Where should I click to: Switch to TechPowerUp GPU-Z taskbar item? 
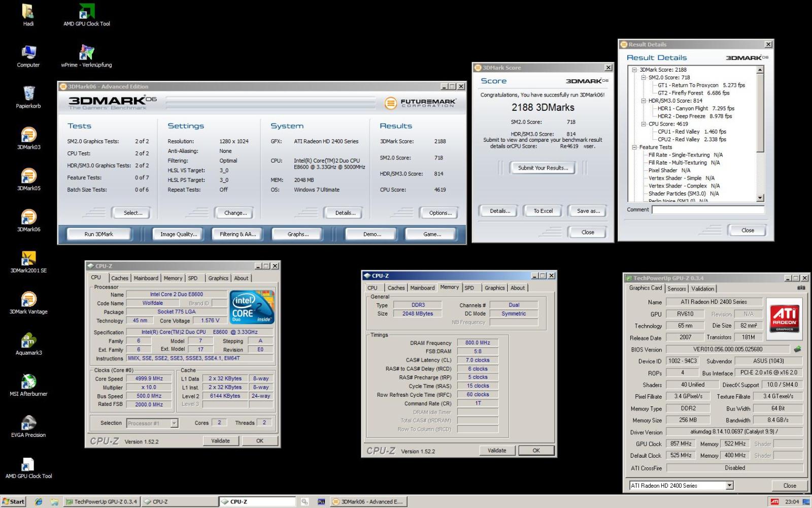pos(102,501)
